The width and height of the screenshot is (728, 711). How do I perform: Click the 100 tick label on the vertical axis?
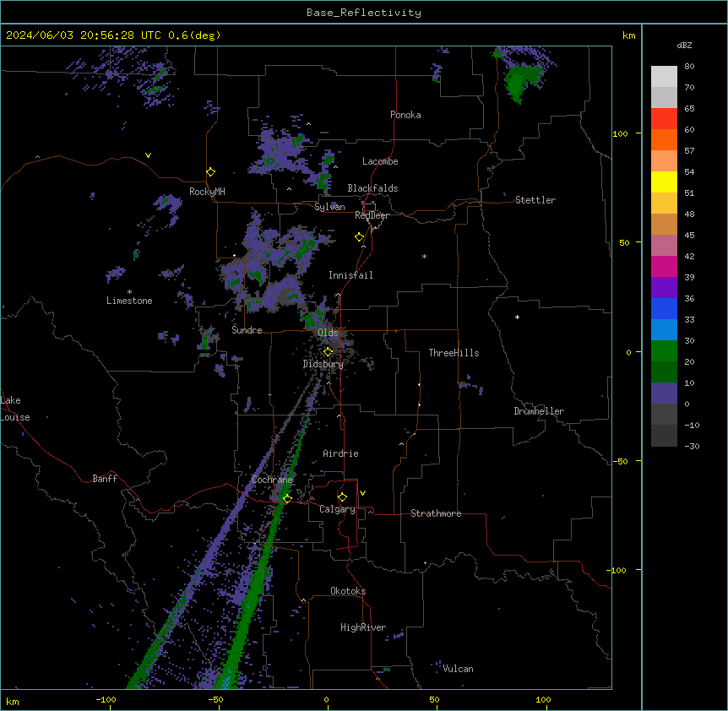tap(620, 133)
